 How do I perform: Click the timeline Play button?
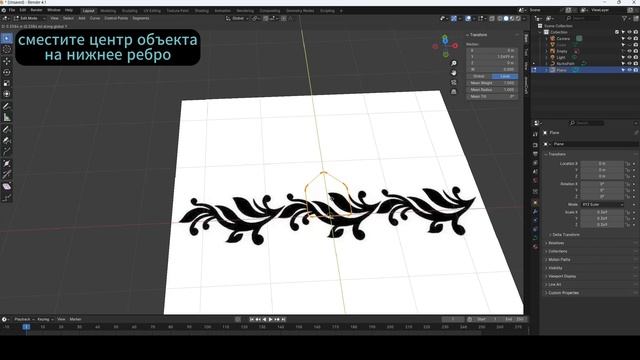pos(270,319)
